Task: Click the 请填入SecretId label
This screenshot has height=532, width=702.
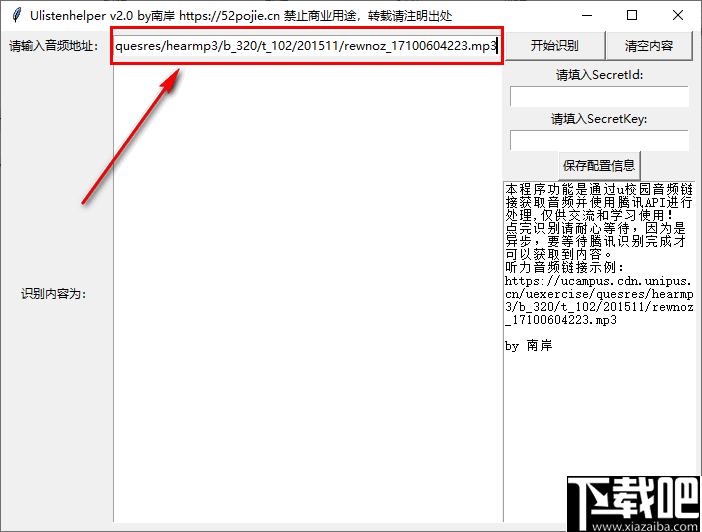Action: [x=599, y=75]
